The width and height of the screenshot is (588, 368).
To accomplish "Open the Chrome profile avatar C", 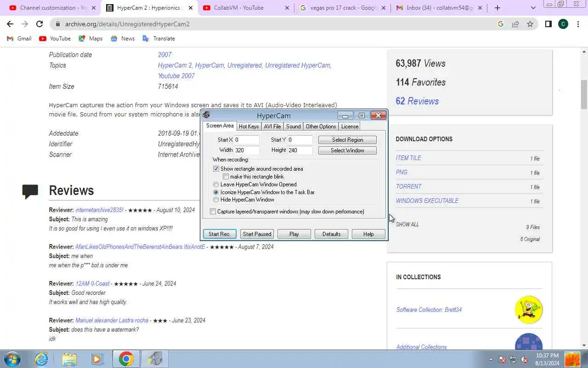I will pyautogui.click(x=563, y=24).
